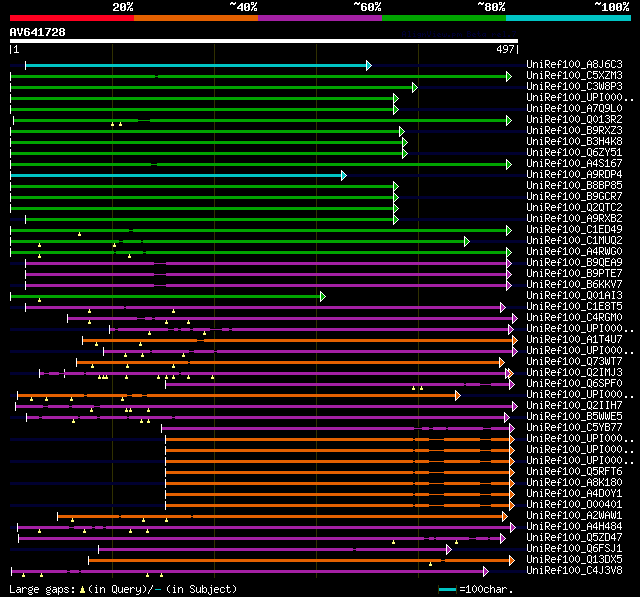Image resolution: width=640 pixels, height=597 pixels.
Task: Select the UniRef100_Q6ZY51 label
Action: pyautogui.click(x=574, y=153)
